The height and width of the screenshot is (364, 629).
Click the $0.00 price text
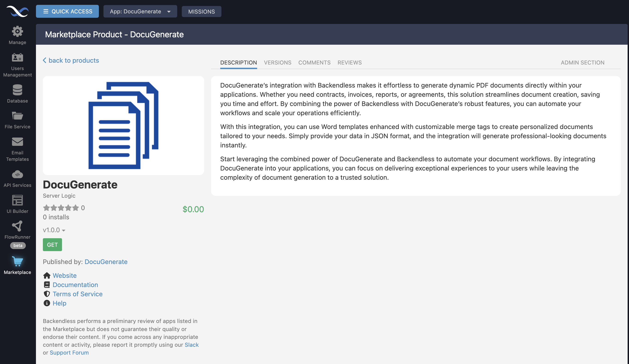coord(193,209)
